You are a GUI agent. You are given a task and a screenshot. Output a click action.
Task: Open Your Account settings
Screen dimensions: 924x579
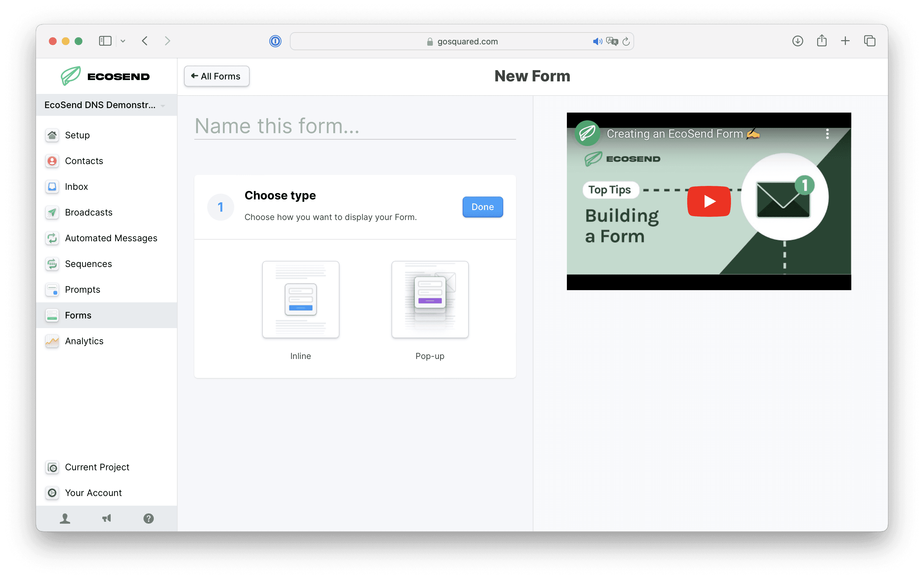[x=106, y=493]
